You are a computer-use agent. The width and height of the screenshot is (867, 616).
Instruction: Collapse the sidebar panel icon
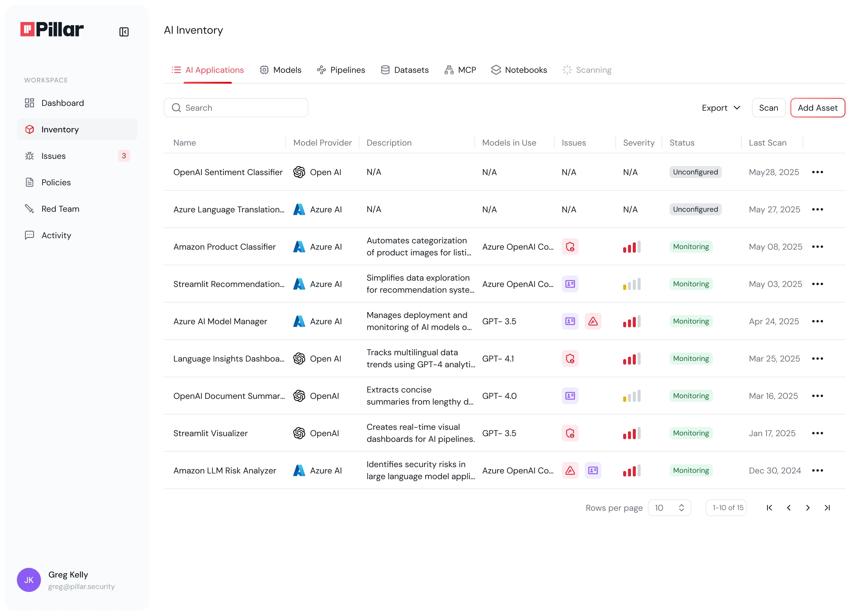pyautogui.click(x=124, y=32)
